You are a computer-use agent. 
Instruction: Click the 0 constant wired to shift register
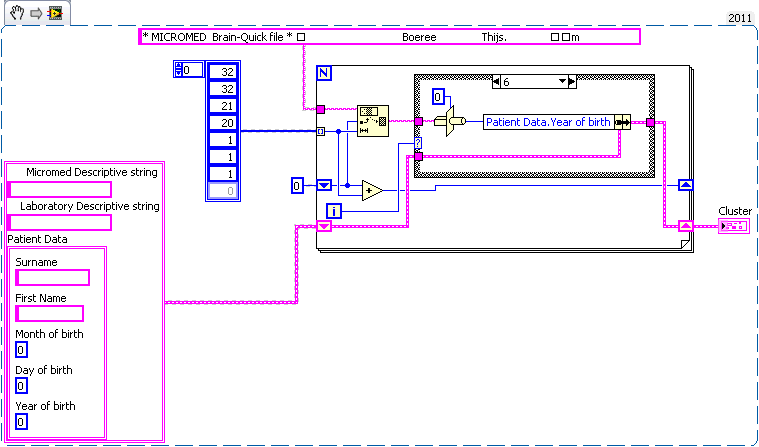[297, 185]
